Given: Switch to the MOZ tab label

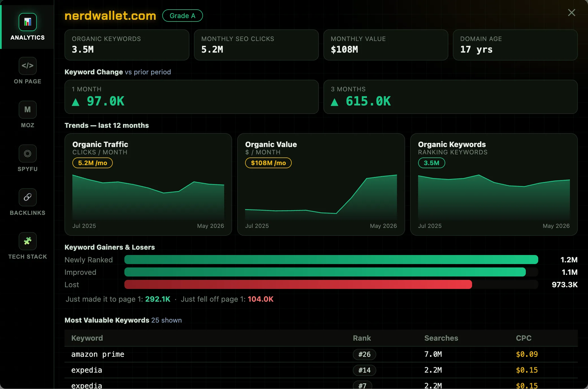Looking at the screenshot, I should 28,125.
